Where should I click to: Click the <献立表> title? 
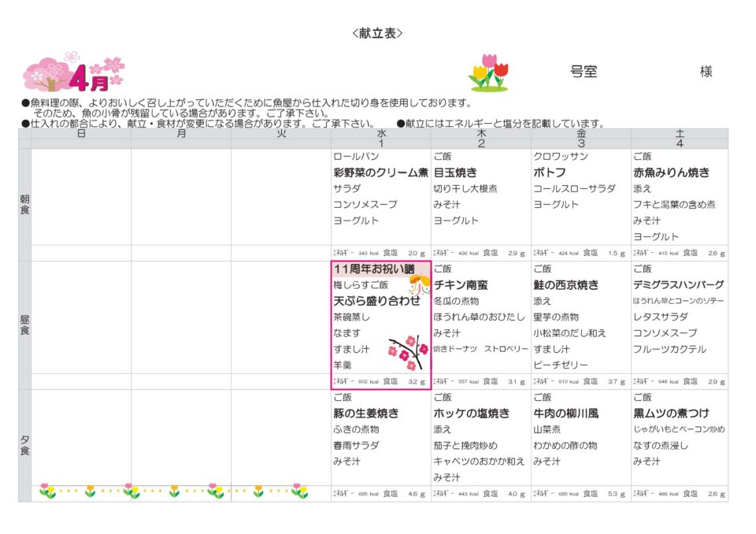pos(377,33)
